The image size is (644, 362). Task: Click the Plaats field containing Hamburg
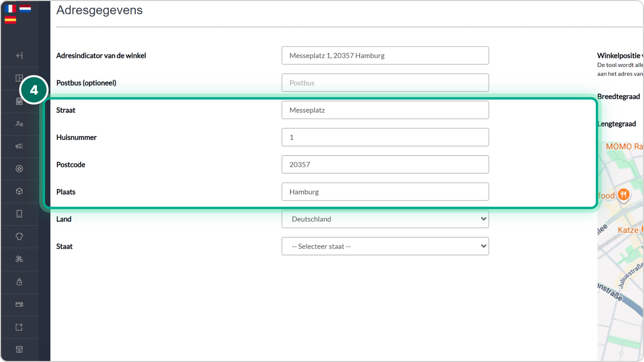click(385, 192)
